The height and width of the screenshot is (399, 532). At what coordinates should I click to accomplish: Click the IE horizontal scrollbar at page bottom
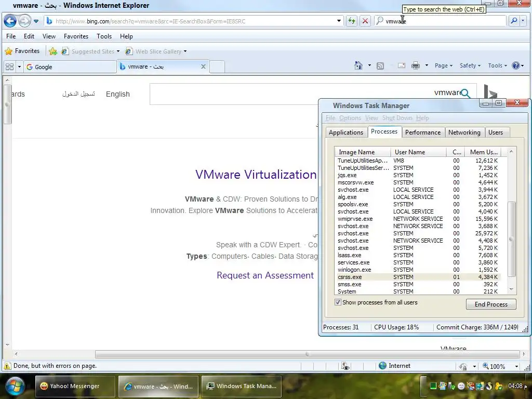coord(307,354)
